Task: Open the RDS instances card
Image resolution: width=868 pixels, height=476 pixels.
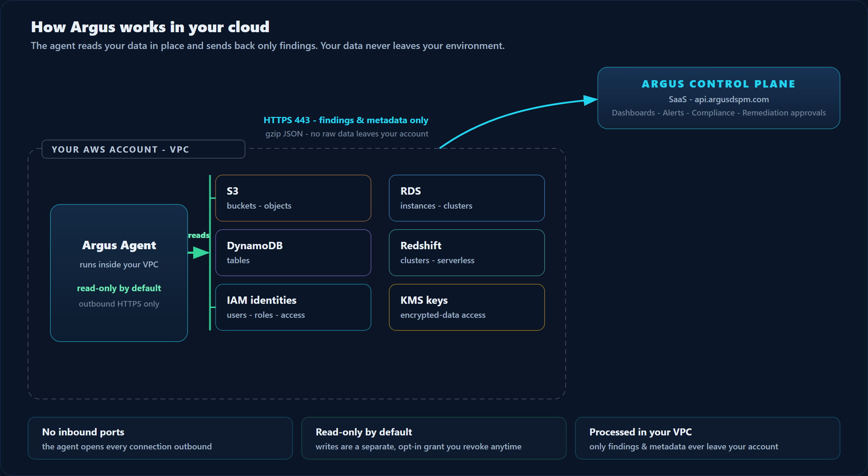Action: coord(467,198)
